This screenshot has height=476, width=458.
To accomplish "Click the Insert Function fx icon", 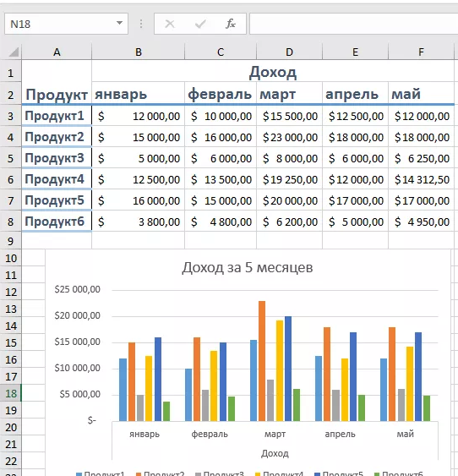I will 231,24.
